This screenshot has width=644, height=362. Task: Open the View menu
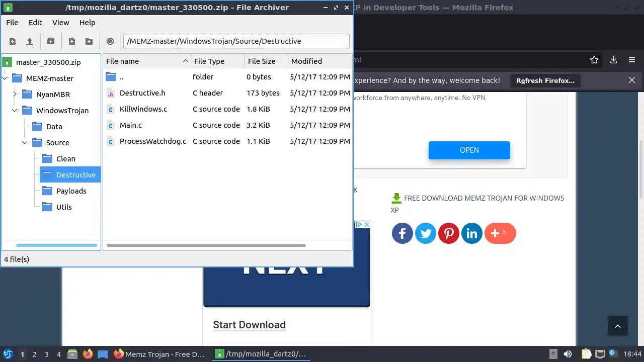[61, 23]
